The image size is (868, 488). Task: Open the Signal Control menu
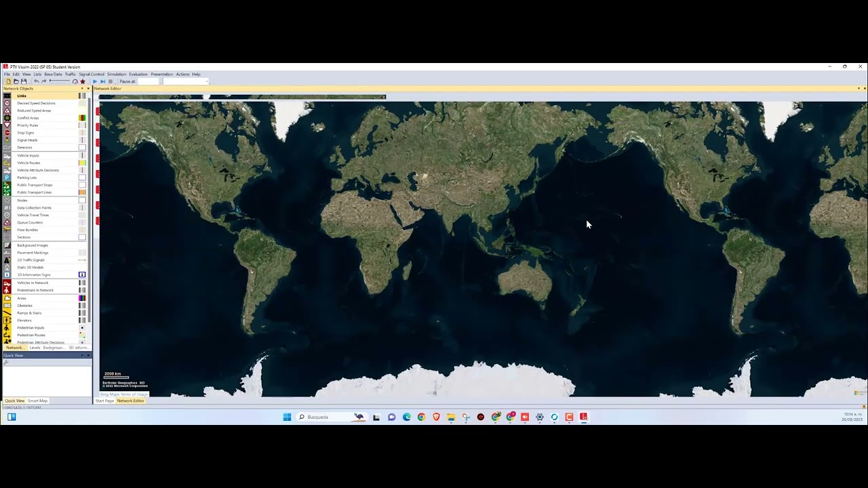(92, 74)
